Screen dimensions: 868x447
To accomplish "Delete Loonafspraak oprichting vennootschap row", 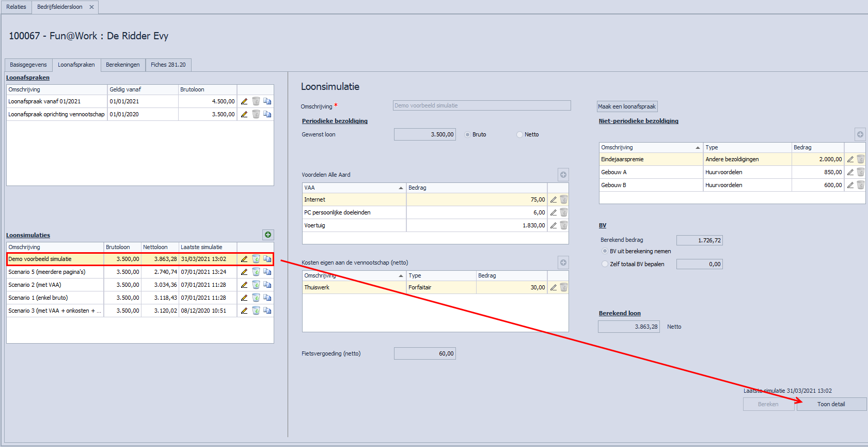I will point(256,114).
